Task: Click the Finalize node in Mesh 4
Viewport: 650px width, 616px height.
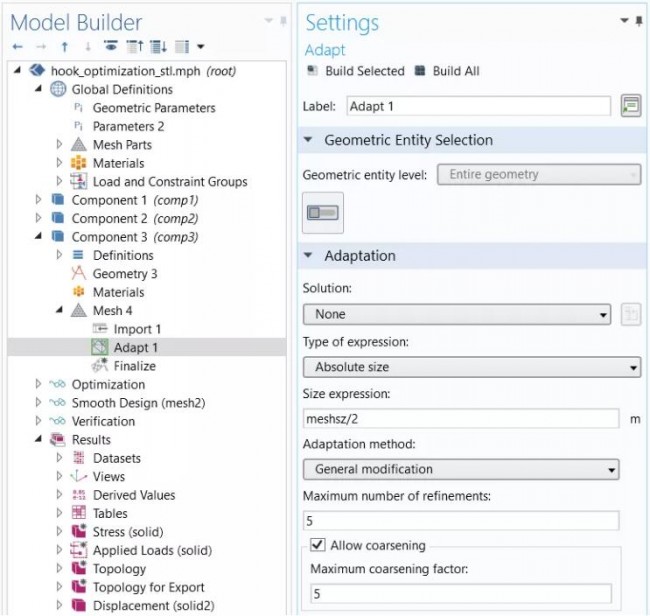Action: (134, 366)
